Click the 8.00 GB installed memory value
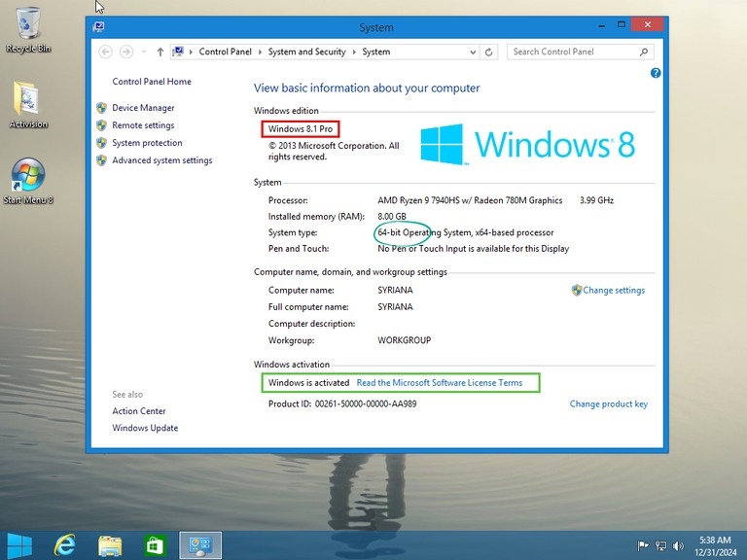This screenshot has width=747, height=560. pyautogui.click(x=392, y=216)
